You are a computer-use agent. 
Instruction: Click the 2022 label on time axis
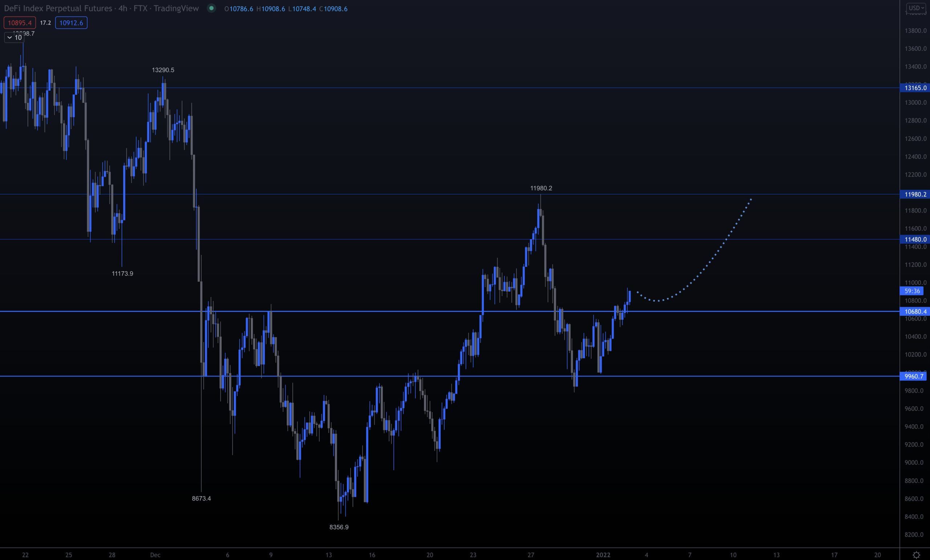[x=603, y=555]
